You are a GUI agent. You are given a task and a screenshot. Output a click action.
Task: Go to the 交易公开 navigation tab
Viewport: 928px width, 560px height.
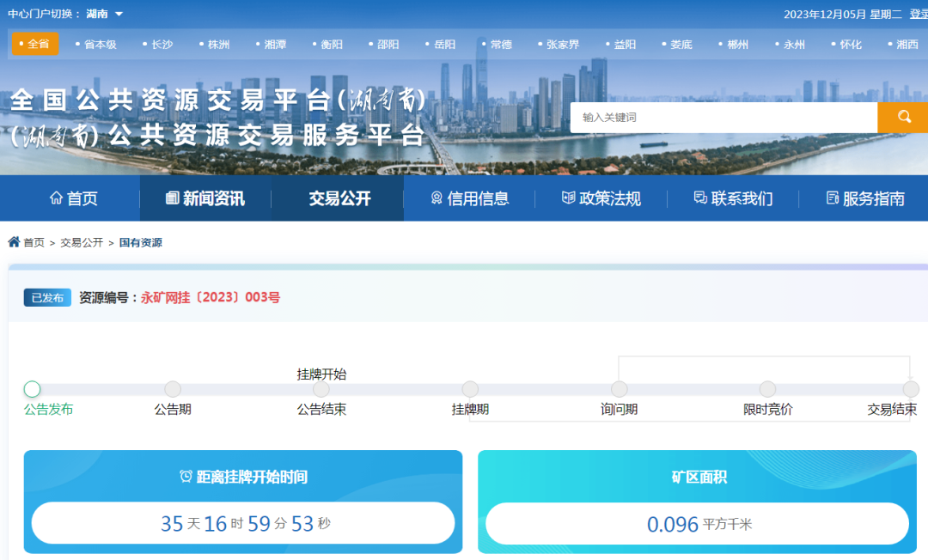click(339, 198)
